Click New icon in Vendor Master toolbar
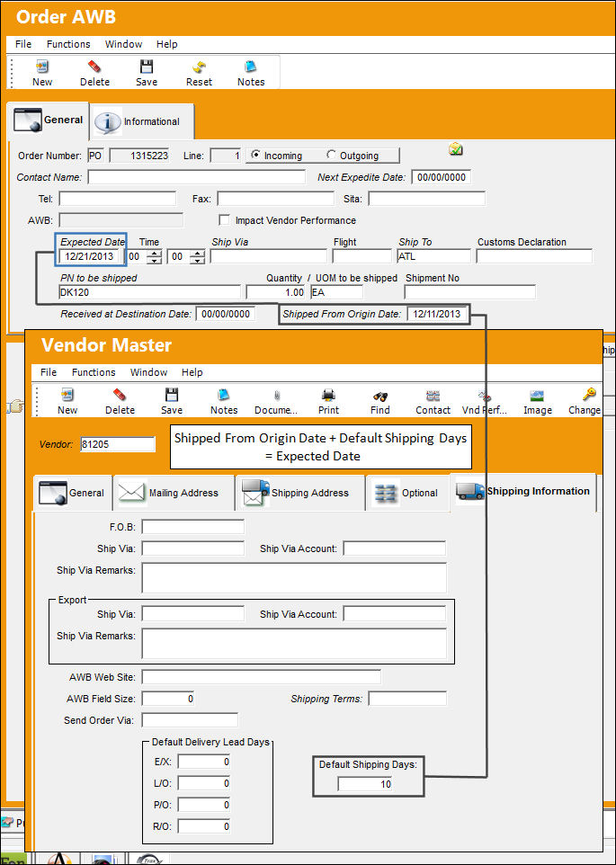616x865 pixels. [x=67, y=396]
